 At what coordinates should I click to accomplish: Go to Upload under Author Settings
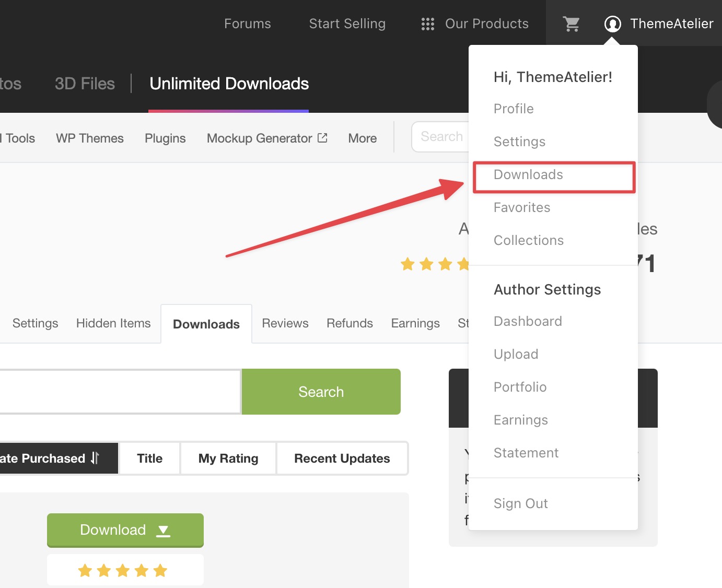516,354
